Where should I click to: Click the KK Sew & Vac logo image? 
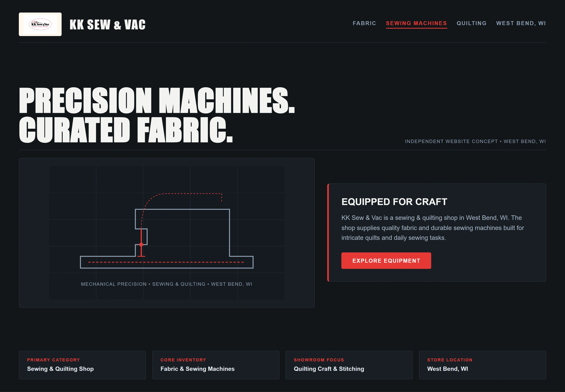pyautogui.click(x=40, y=24)
